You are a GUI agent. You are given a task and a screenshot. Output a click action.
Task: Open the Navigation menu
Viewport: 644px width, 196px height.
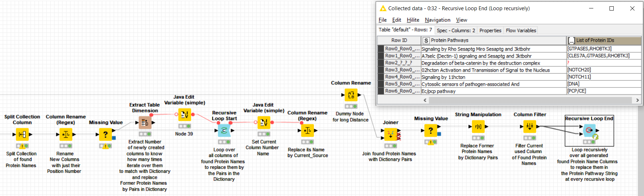tap(437, 20)
